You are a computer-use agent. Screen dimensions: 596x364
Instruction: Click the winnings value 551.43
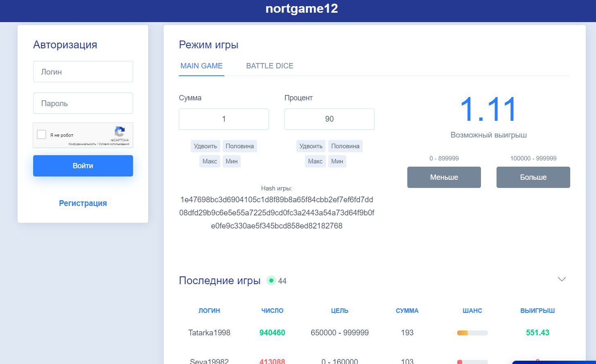click(537, 333)
